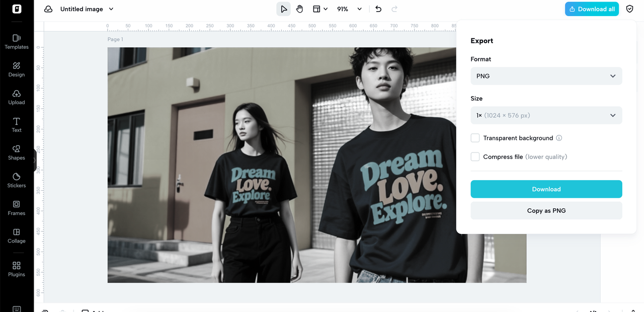Enable Transparent background checkbox

(475, 138)
